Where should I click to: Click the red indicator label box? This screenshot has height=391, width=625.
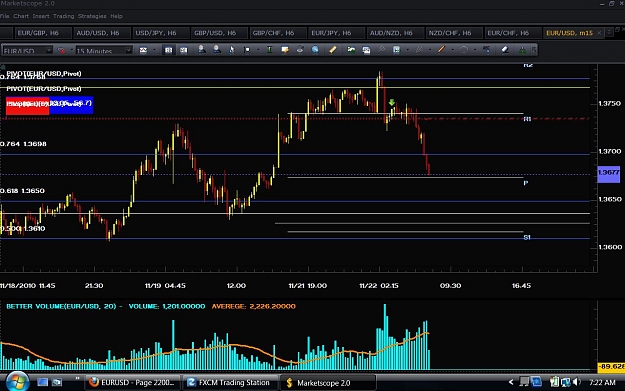coord(28,106)
